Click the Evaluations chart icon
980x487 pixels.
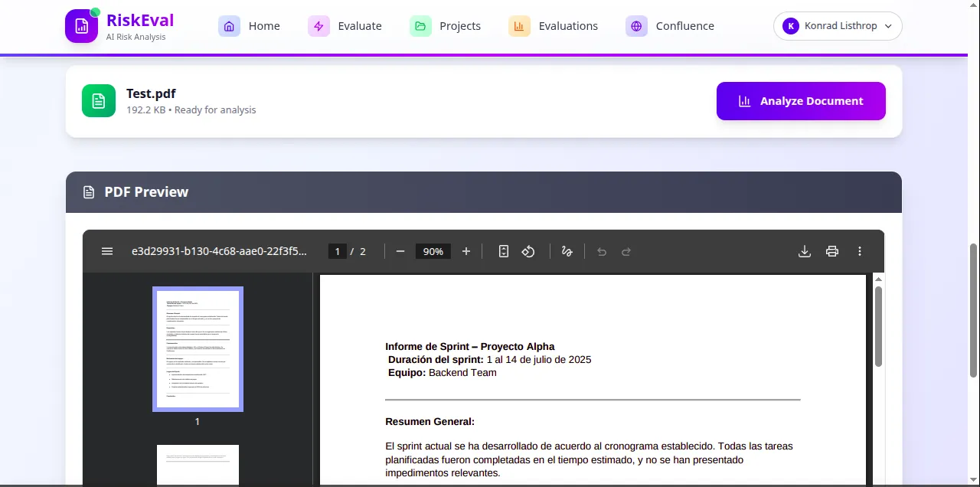coord(519,25)
